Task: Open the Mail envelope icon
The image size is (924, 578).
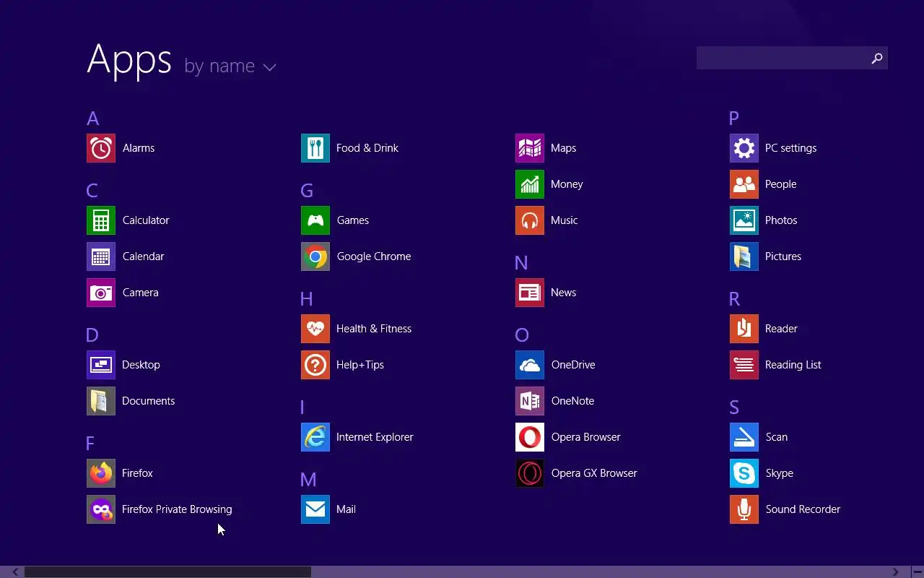Action: 315,509
